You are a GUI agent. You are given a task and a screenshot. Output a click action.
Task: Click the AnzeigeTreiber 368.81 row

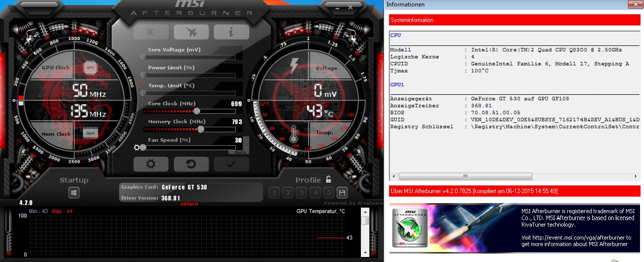point(441,106)
